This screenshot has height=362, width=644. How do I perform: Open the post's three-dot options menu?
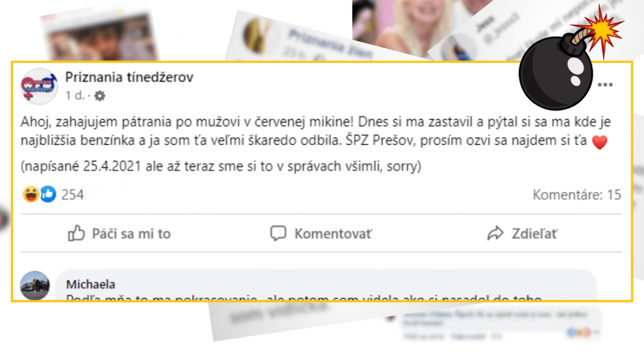pos(605,85)
